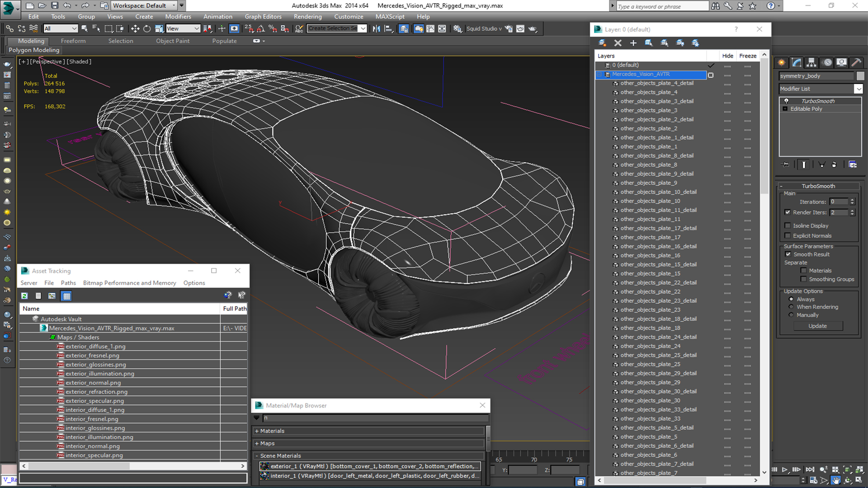Enable the Isoline Display checkbox
This screenshot has width=868, height=488.
point(788,225)
